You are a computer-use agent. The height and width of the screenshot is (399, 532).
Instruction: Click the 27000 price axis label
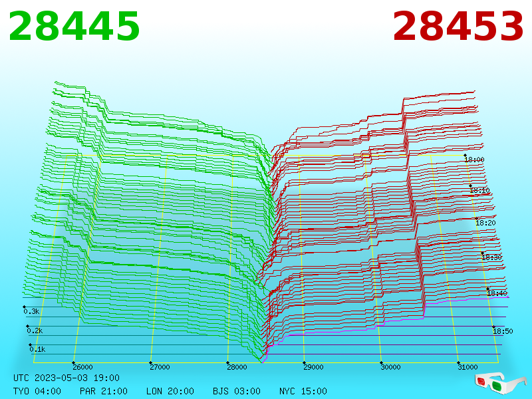pyautogui.click(x=160, y=367)
